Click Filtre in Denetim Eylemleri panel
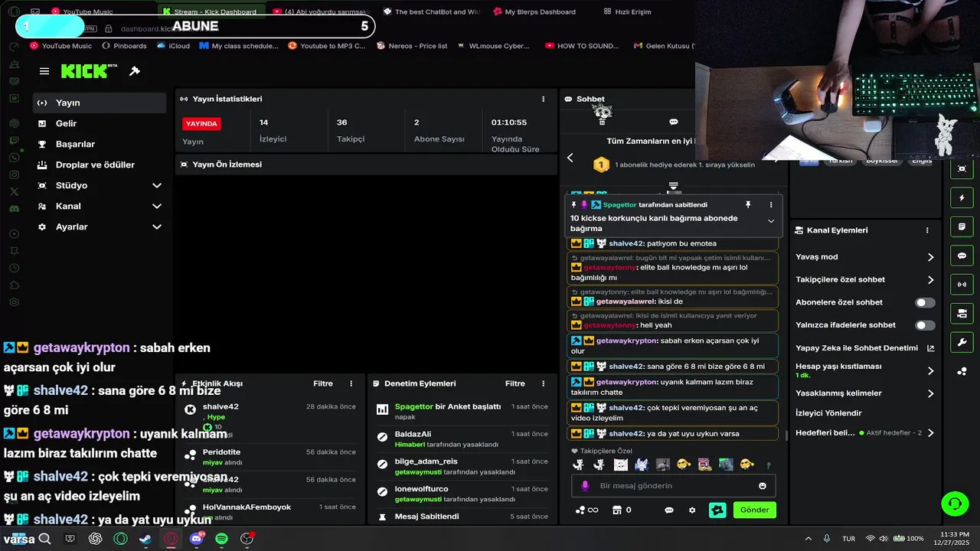This screenshot has width=980, height=551. [515, 383]
